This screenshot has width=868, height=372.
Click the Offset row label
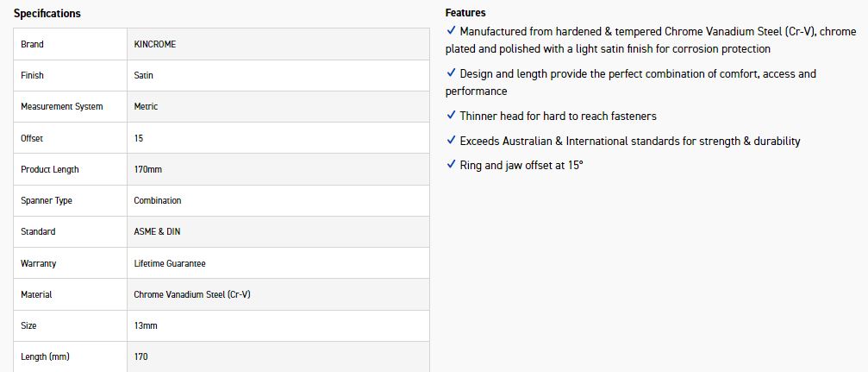[x=32, y=138]
